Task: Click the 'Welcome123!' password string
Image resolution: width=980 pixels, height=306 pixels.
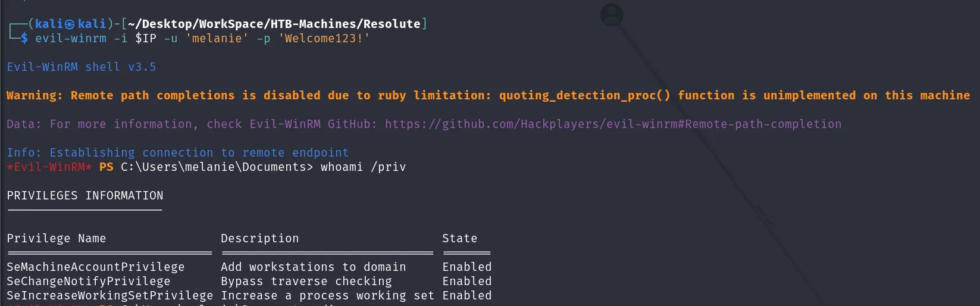Action: pos(324,38)
